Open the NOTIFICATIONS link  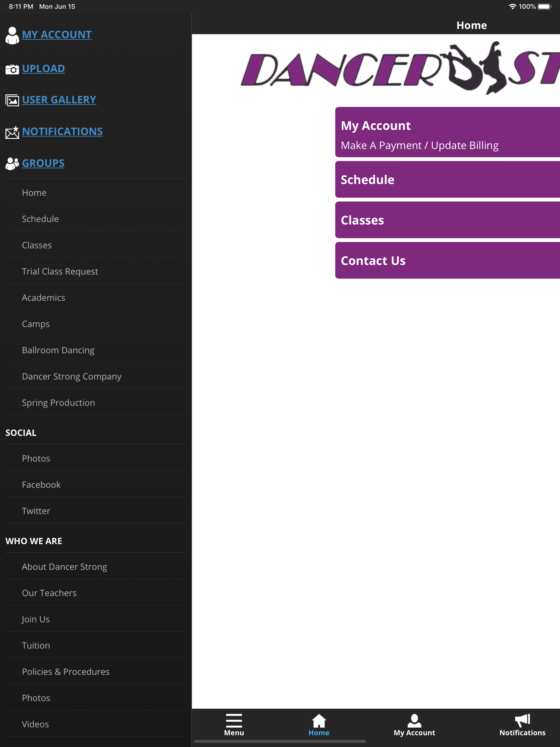pyautogui.click(x=62, y=131)
